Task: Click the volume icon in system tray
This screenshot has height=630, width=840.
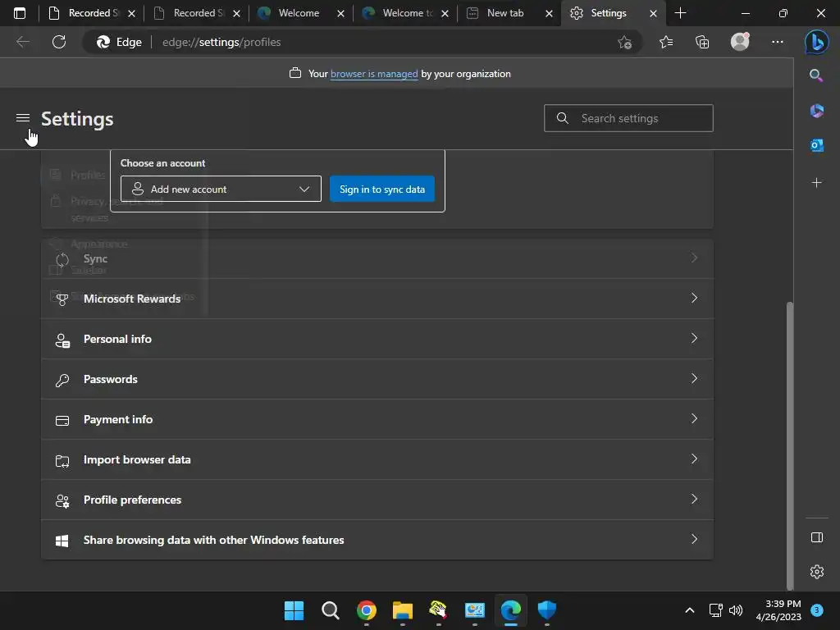Action: pos(736,610)
